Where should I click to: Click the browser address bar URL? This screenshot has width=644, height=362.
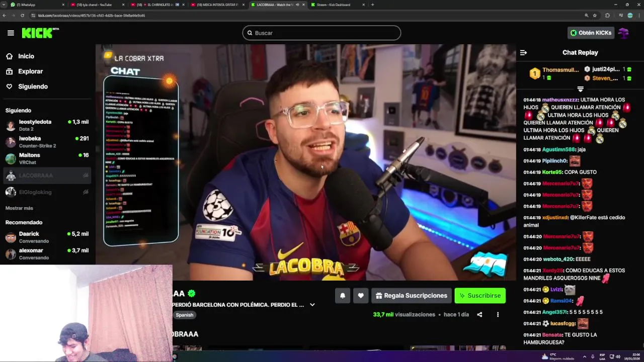click(92, 16)
